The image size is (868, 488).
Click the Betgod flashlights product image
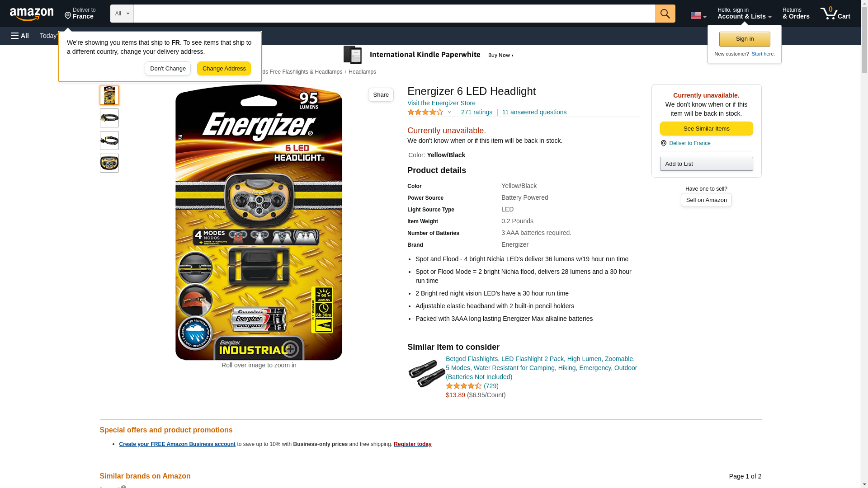[x=426, y=374]
